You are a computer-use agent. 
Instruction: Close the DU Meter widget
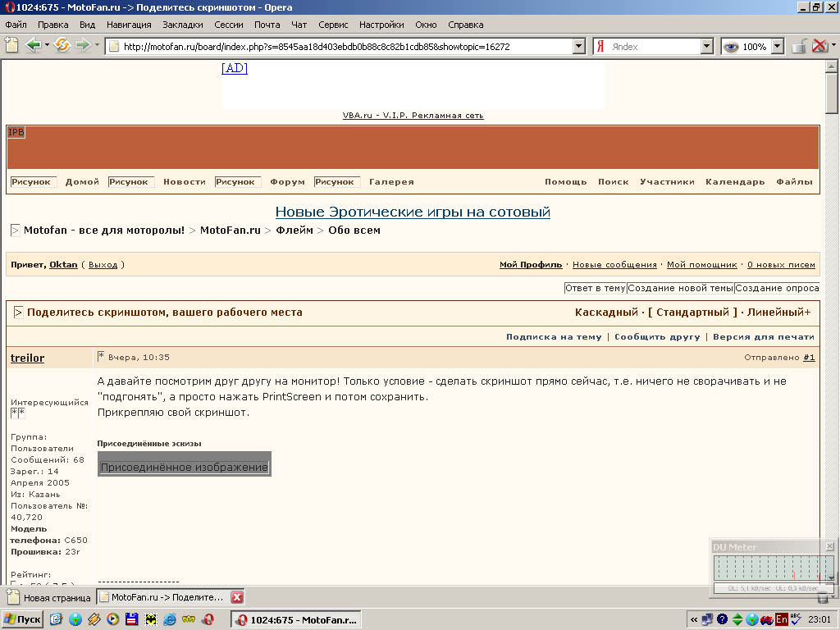coord(830,546)
